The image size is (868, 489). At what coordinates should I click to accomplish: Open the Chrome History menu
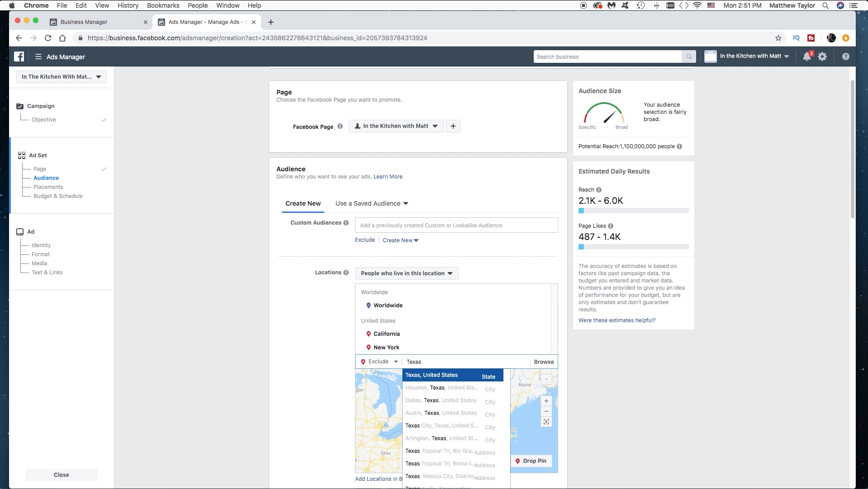tap(128, 5)
